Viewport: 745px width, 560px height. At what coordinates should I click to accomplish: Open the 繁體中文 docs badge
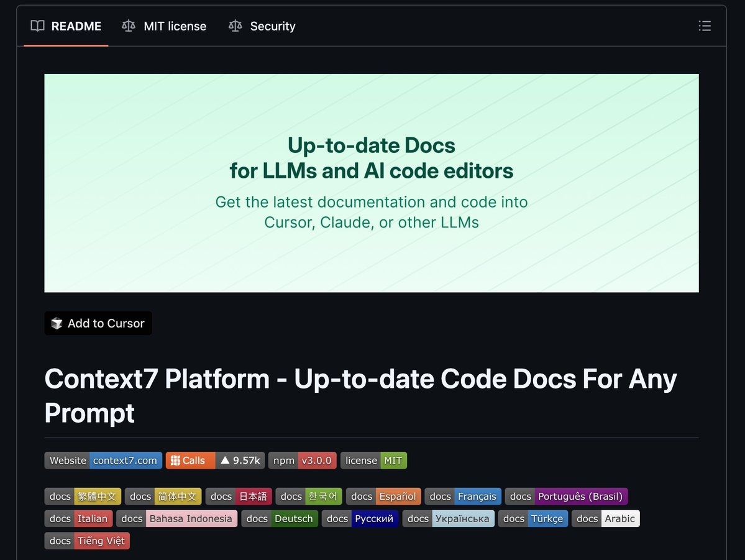tap(83, 497)
